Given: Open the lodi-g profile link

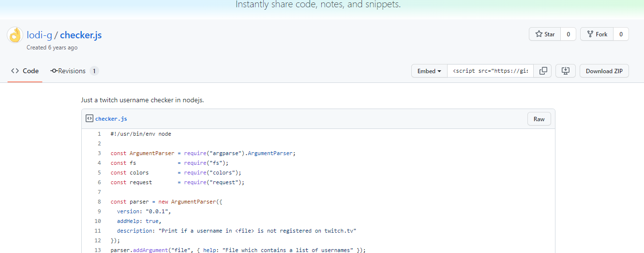Looking at the screenshot, I should (x=39, y=35).
